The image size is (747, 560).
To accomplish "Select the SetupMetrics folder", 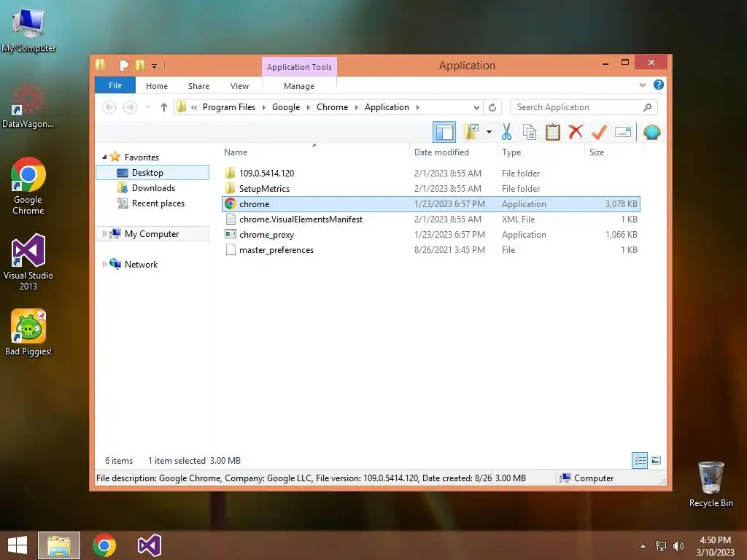I will click(x=431, y=189).
